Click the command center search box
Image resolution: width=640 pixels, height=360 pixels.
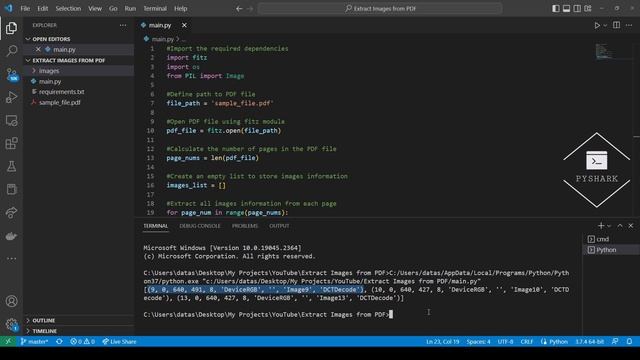click(380, 9)
